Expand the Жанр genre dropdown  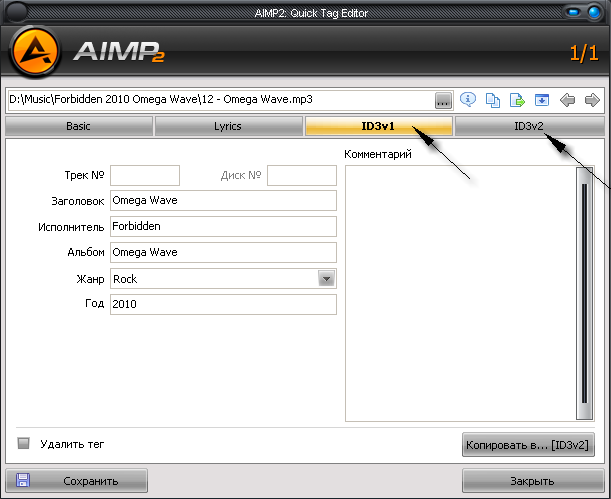click(326, 279)
